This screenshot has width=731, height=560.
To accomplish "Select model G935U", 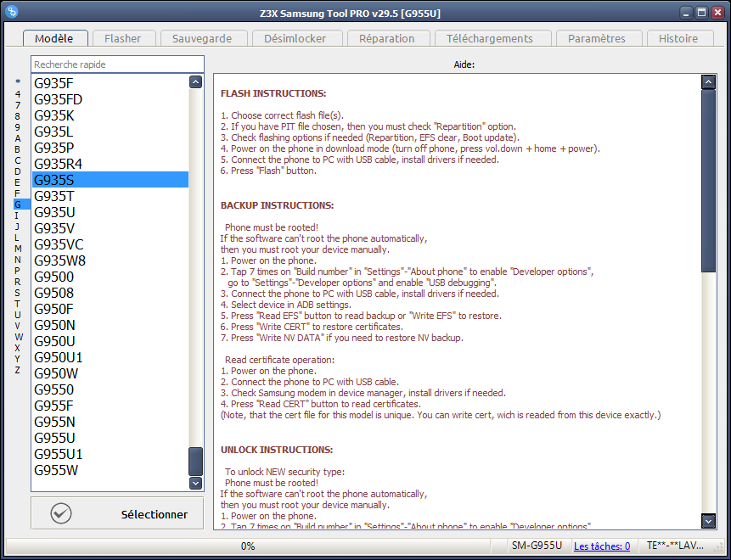I will (x=110, y=212).
